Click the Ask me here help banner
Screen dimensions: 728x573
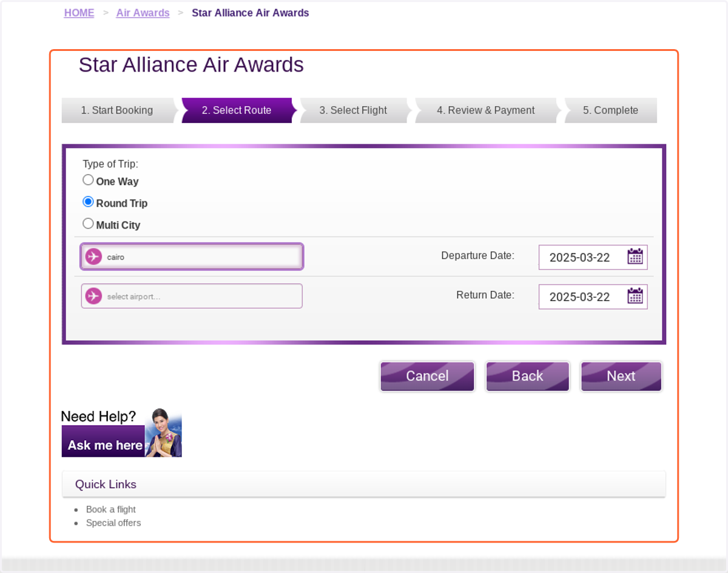point(121,433)
